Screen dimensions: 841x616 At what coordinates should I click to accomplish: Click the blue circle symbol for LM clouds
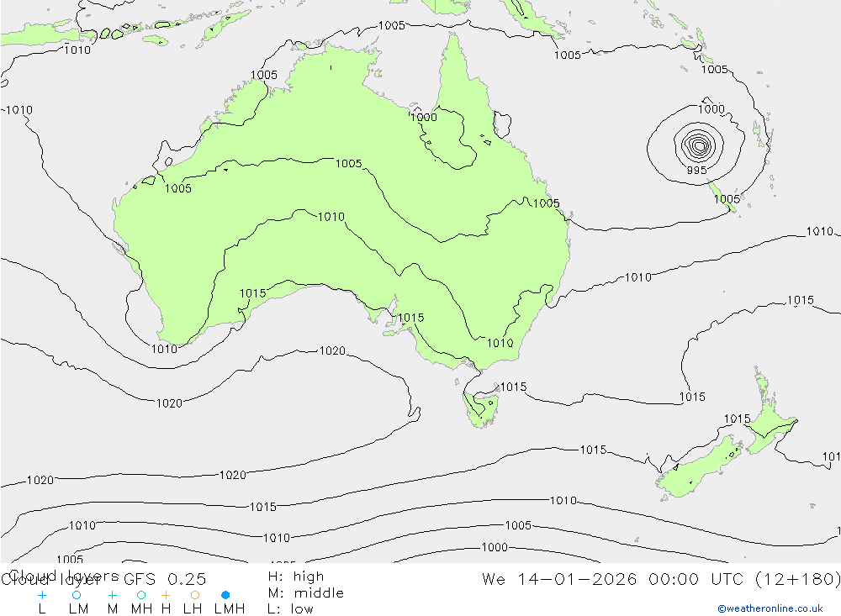click(77, 595)
